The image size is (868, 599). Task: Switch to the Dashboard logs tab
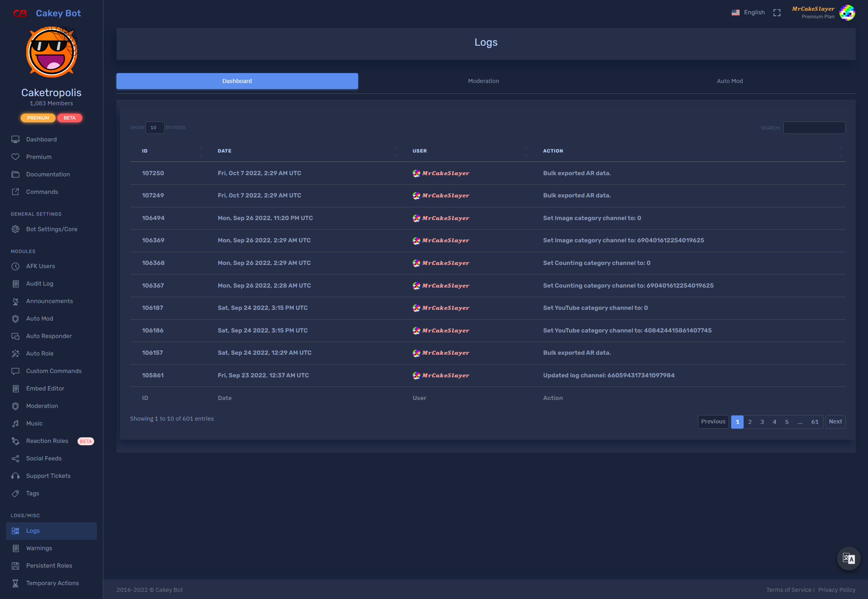tap(237, 81)
